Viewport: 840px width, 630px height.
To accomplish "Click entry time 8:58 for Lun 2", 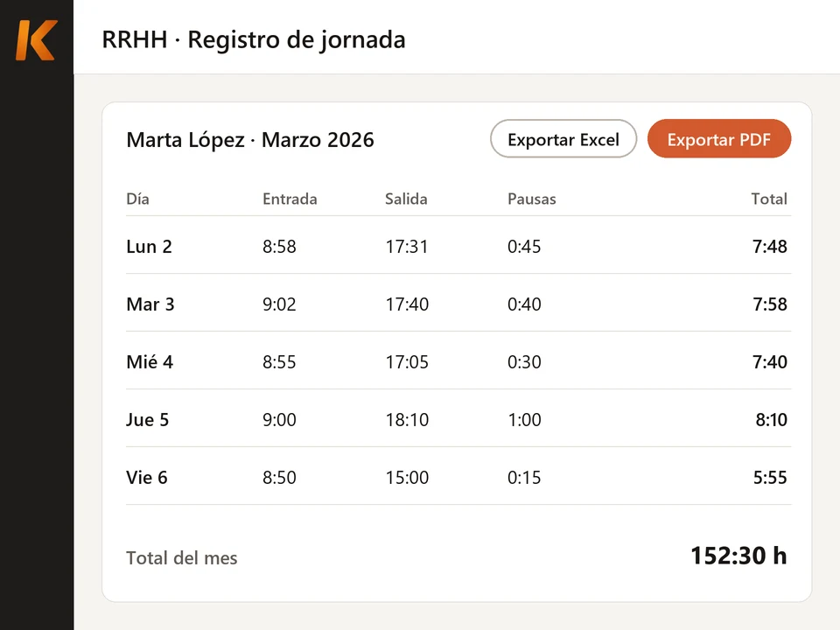I will pos(279,247).
